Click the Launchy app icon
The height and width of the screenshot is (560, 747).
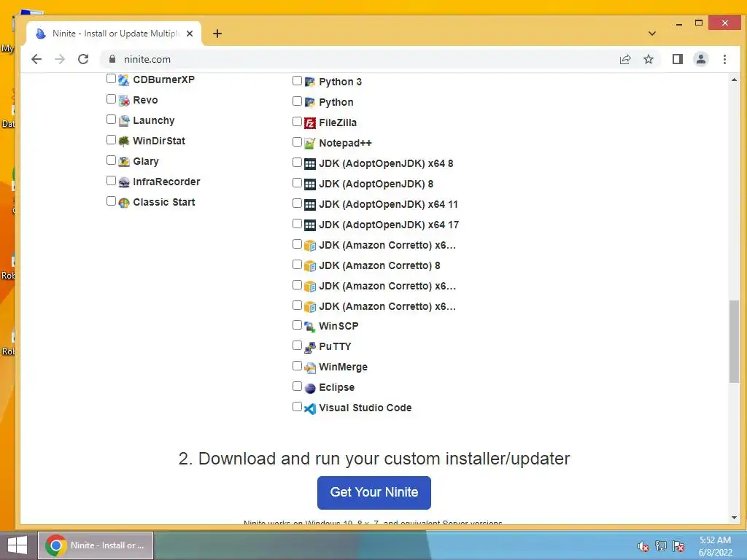124,121
